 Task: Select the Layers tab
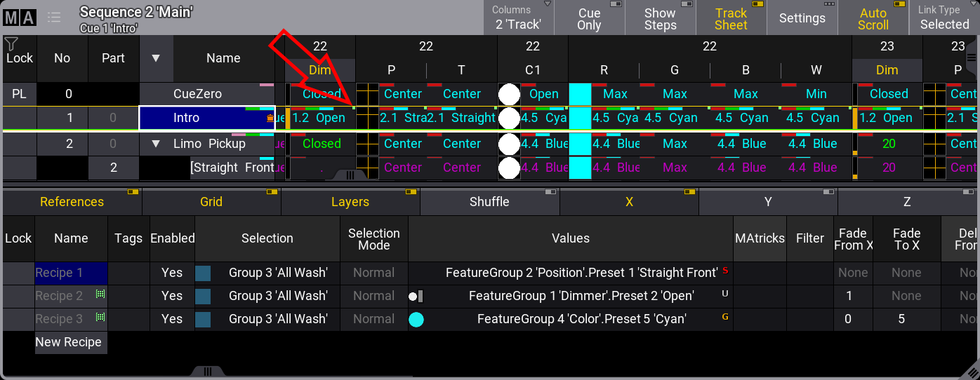coord(350,202)
